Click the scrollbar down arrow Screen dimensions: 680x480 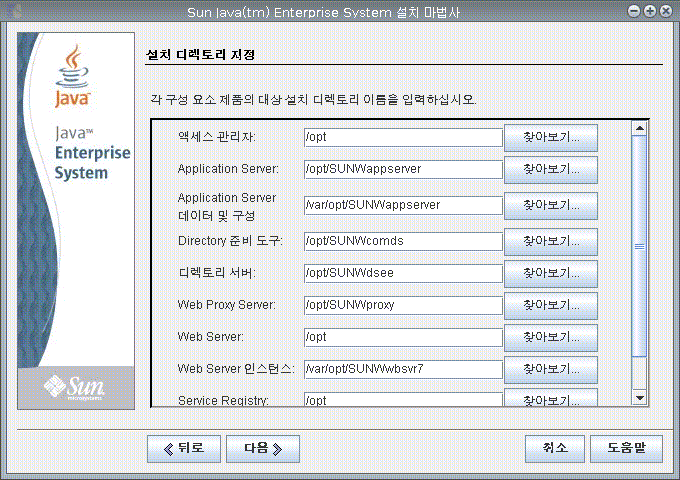click(x=640, y=398)
